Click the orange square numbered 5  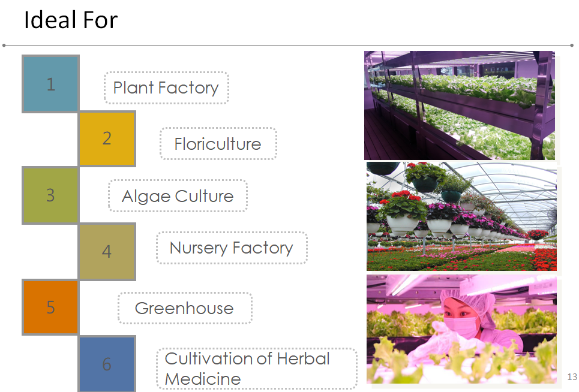click(x=50, y=307)
